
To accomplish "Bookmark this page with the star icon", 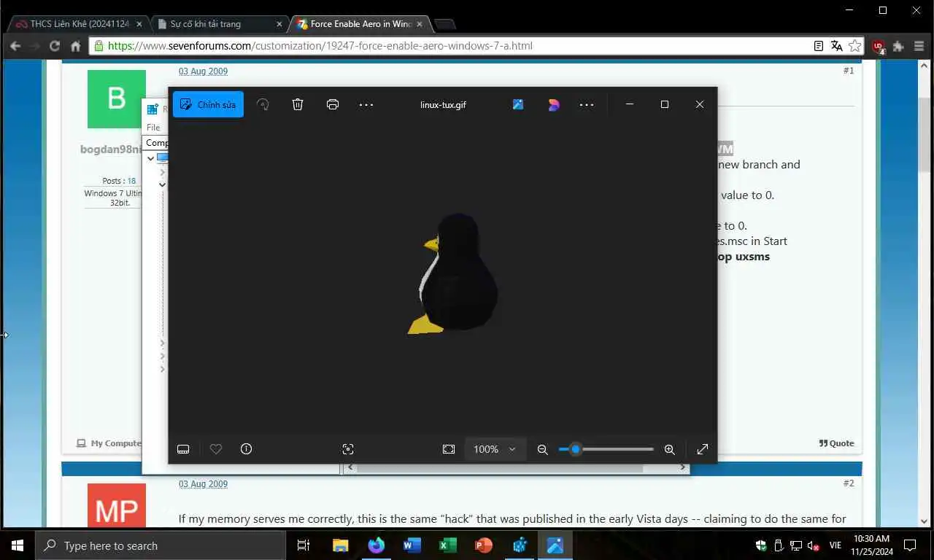I will tap(854, 46).
